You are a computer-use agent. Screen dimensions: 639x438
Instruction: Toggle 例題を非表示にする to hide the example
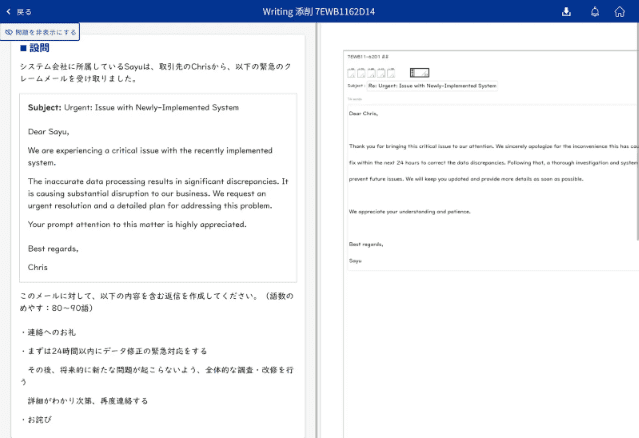[40, 32]
